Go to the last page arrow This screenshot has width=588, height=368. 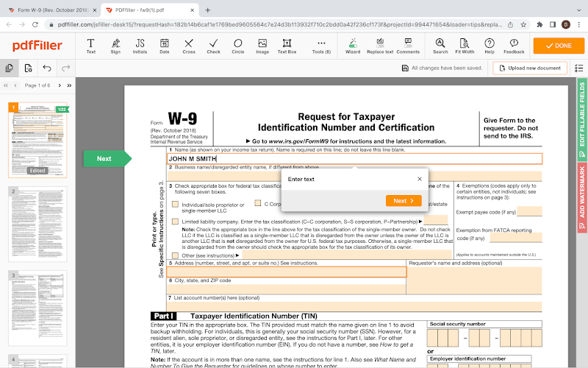tap(69, 85)
